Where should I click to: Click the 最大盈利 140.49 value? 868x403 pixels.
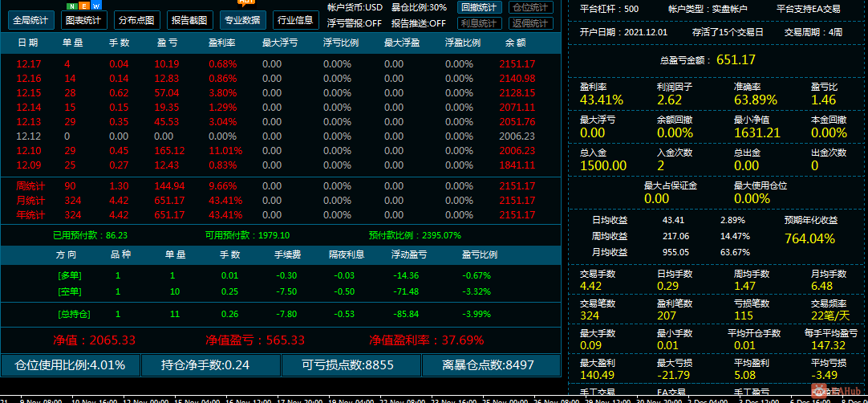tap(598, 375)
